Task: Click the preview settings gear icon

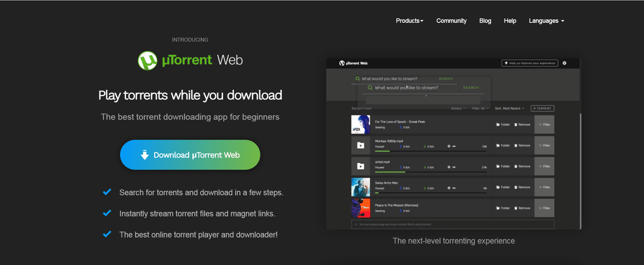Action: point(564,63)
